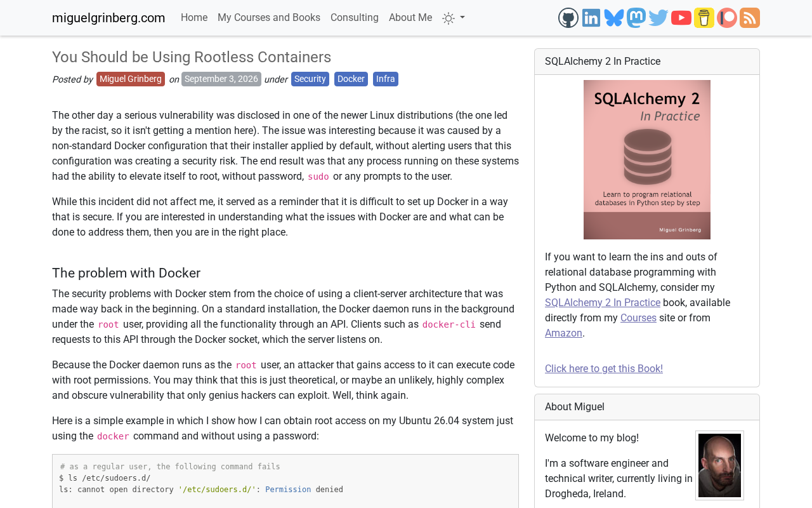Go to the Home nav item
The height and width of the screenshot is (508, 812).
[194, 18]
